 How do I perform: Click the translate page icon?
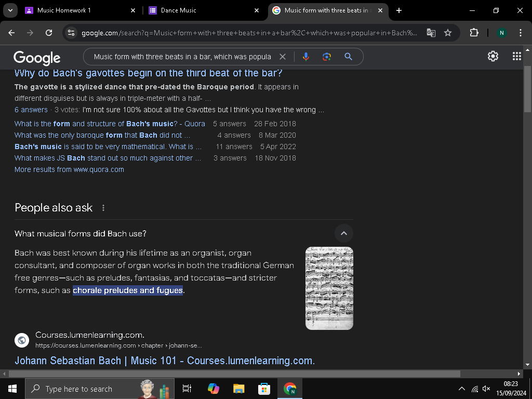point(431,33)
